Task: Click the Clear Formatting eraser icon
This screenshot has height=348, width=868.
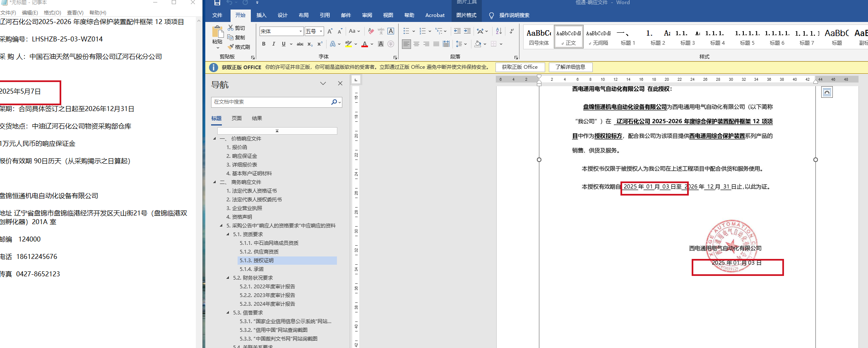Action: pos(371,31)
